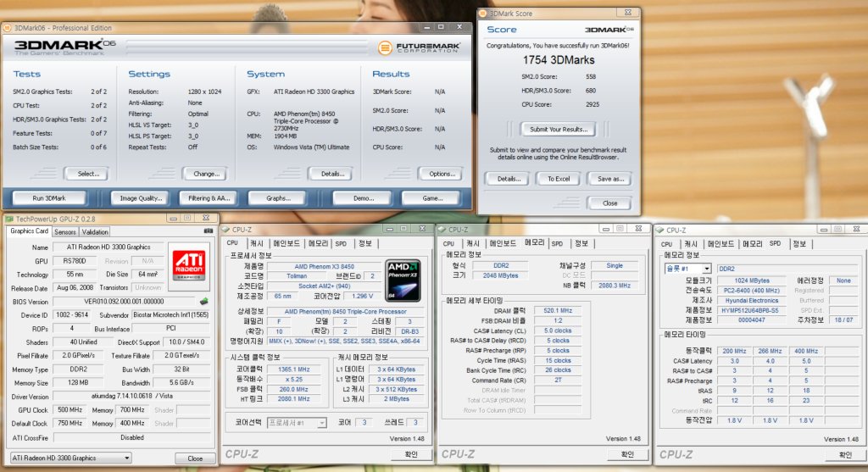
Task: Click the CPU Score value 2925
Action: [x=593, y=104]
